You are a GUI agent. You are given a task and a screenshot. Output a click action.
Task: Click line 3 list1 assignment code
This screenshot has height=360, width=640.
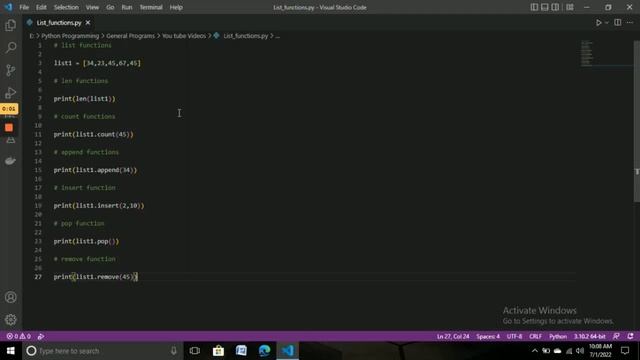tap(97, 63)
